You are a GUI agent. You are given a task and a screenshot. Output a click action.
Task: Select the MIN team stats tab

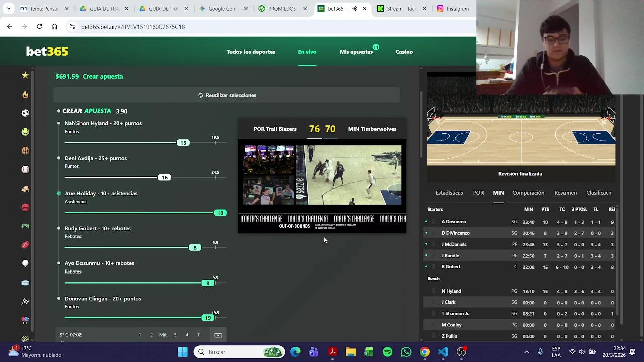pos(498,193)
